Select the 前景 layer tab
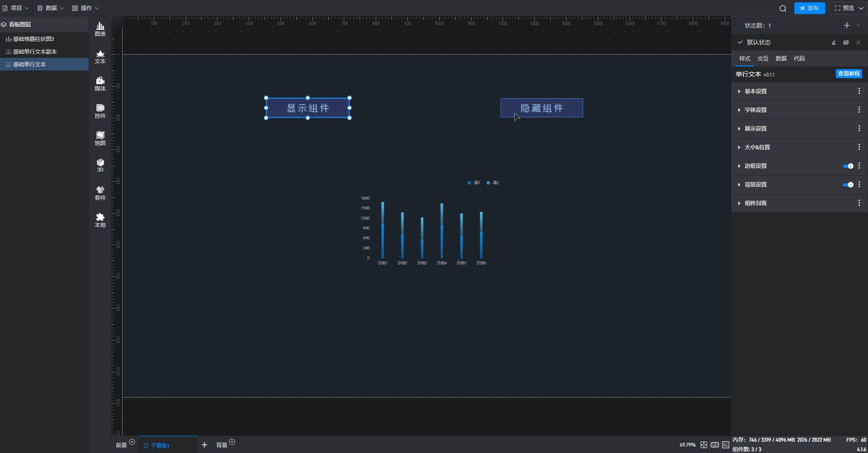 coord(121,445)
